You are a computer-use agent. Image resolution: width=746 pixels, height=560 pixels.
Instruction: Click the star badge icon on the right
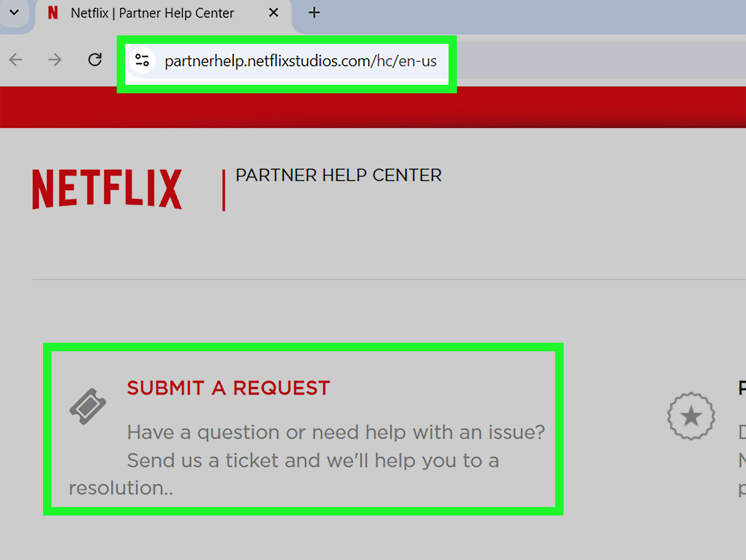[691, 417]
